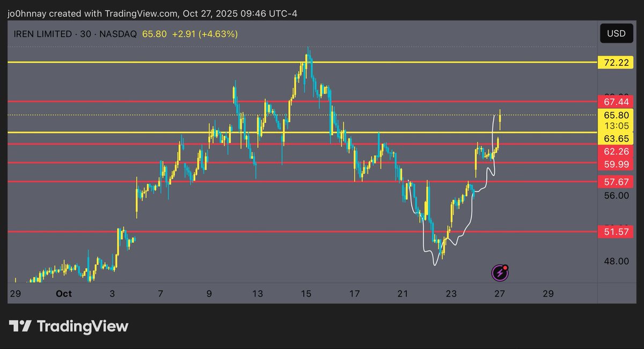Click the +2.91 (+4.63%) price change text
This screenshot has width=644, height=349.
coord(204,34)
